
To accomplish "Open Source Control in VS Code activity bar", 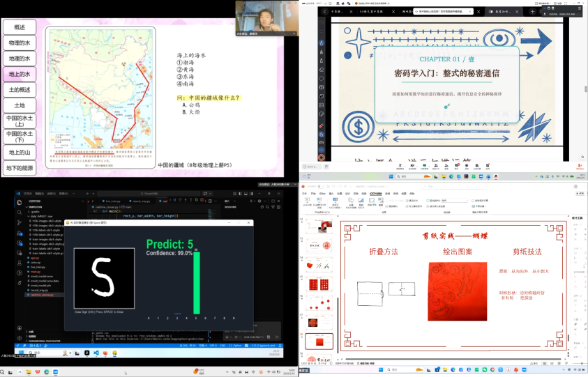I will point(20,221).
